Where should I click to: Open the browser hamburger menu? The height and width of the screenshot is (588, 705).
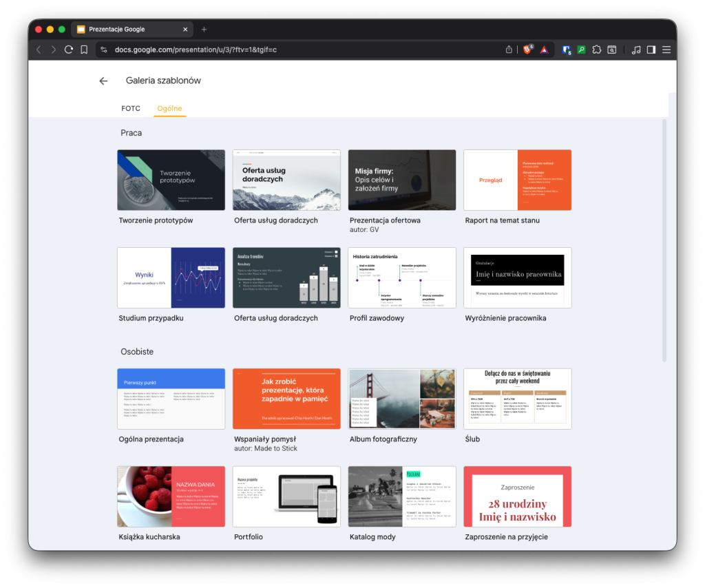[666, 50]
